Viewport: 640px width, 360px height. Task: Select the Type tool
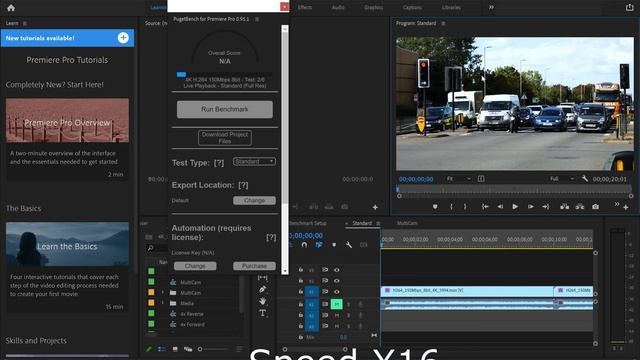pos(262,313)
